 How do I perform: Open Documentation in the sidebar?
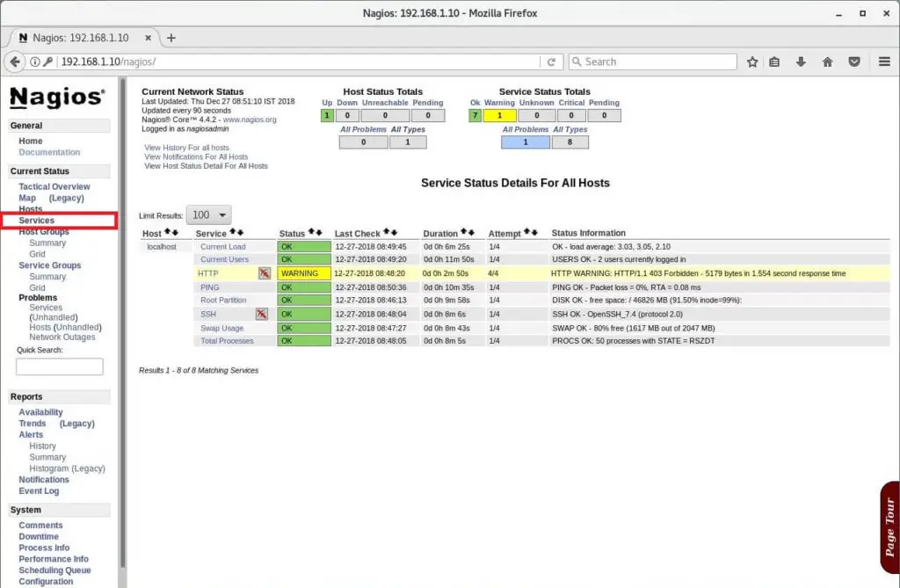(49, 152)
